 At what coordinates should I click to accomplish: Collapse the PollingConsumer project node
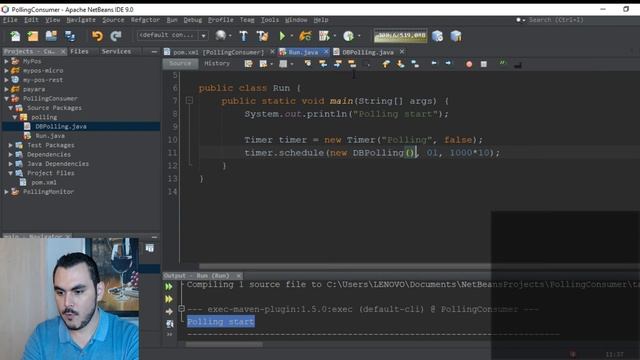coord(6,98)
